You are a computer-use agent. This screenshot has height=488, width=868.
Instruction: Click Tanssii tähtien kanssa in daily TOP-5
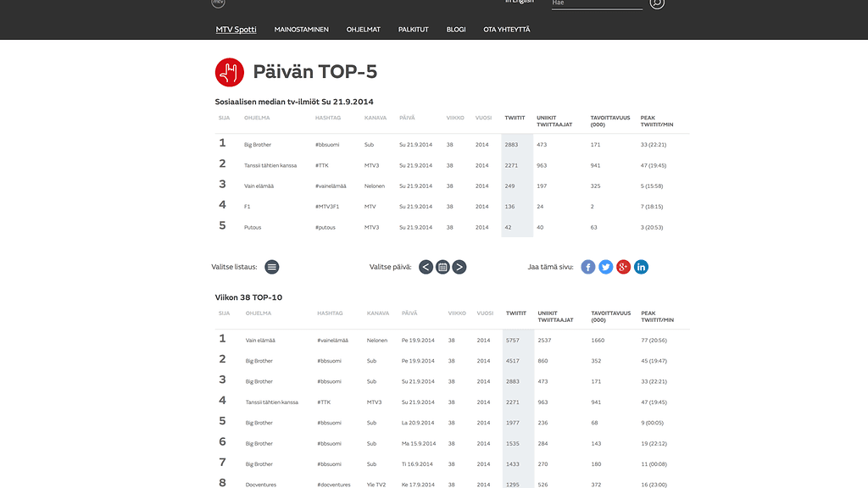pos(270,165)
